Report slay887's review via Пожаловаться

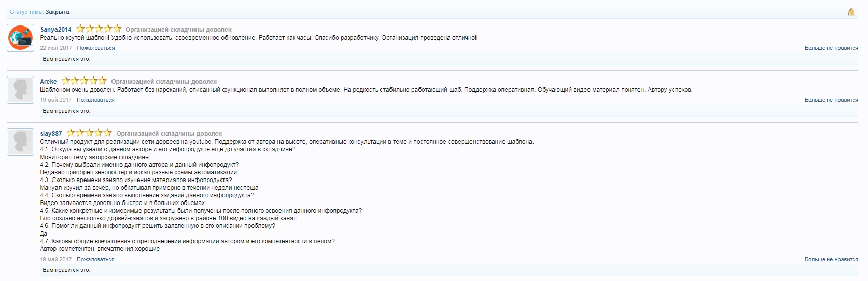click(x=96, y=259)
